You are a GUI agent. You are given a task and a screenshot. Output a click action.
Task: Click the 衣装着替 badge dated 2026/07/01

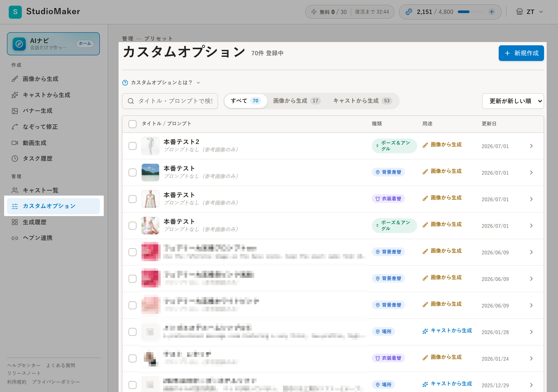pos(388,199)
